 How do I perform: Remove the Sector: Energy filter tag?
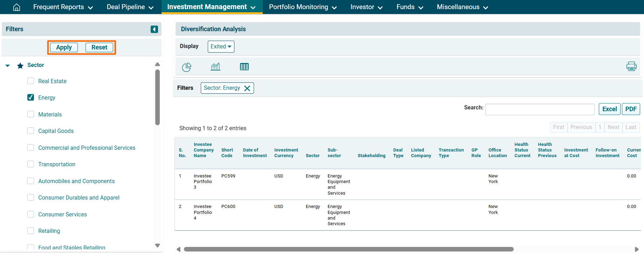tap(247, 88)
